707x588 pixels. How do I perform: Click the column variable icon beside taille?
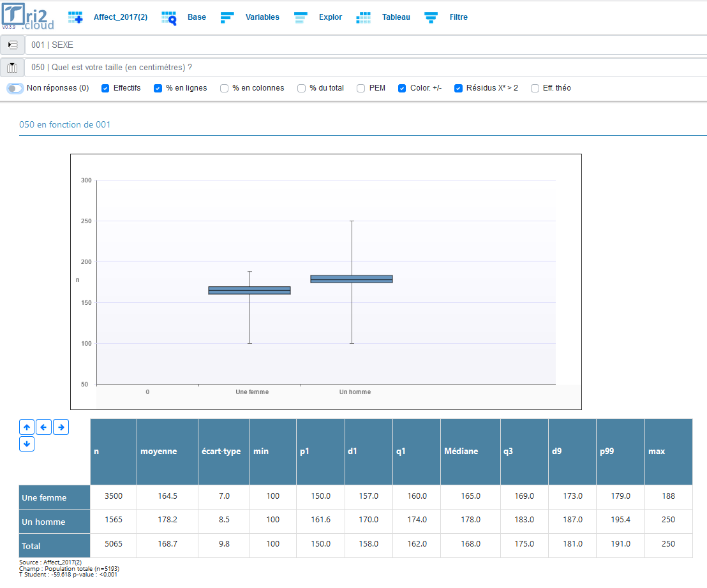click(12, 68)
